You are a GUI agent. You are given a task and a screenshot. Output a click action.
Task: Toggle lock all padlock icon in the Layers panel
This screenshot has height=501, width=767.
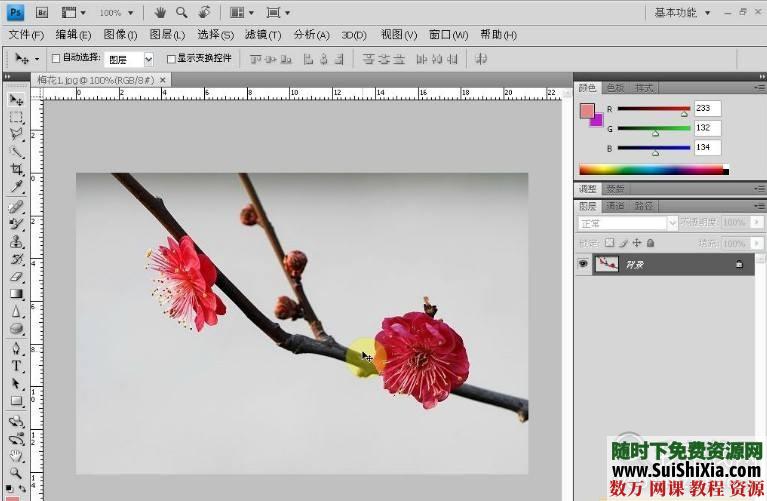(651, 243)
